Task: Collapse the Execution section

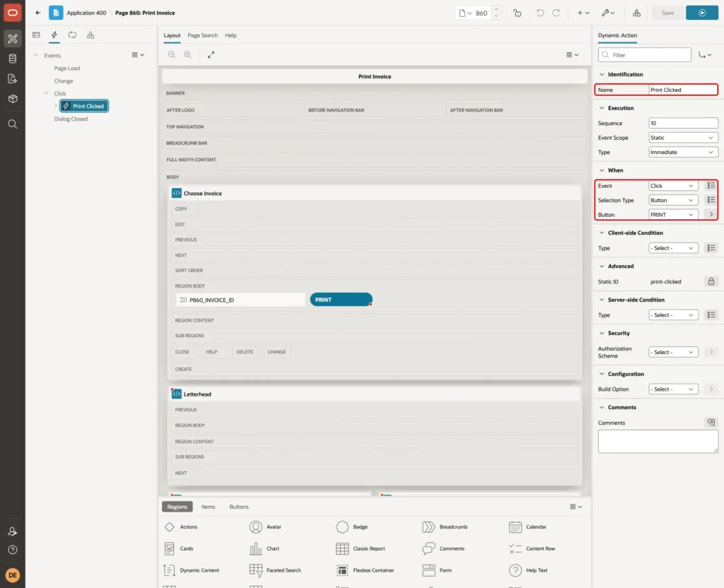Action: coord(601,108)
